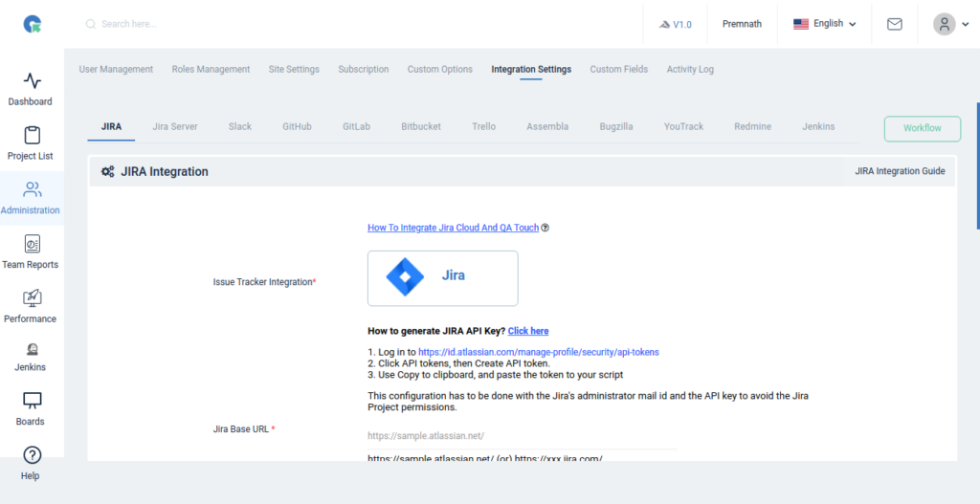Open Performance section in sidebar

point(32,298)
